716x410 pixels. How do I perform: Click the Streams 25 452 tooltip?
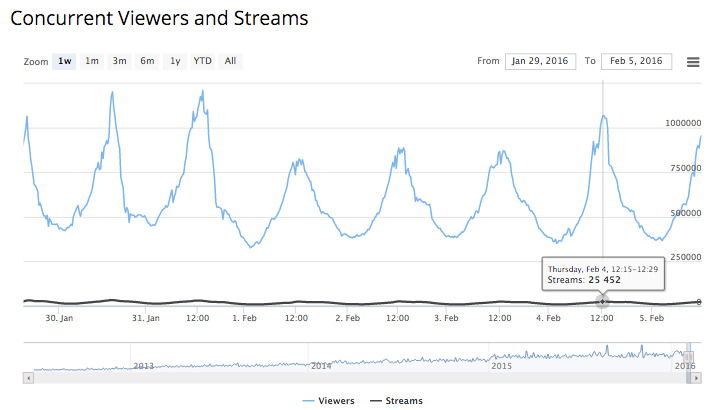[x=603, y=274]
